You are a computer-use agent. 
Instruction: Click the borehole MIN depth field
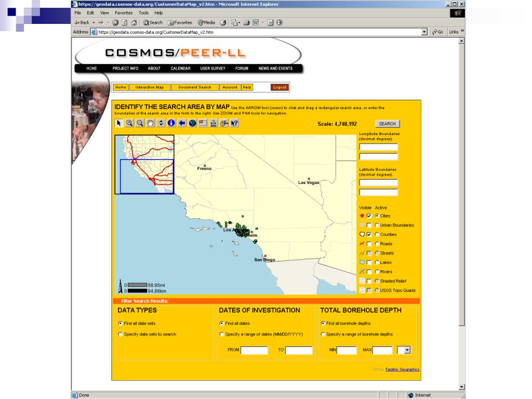pos(347,350)
